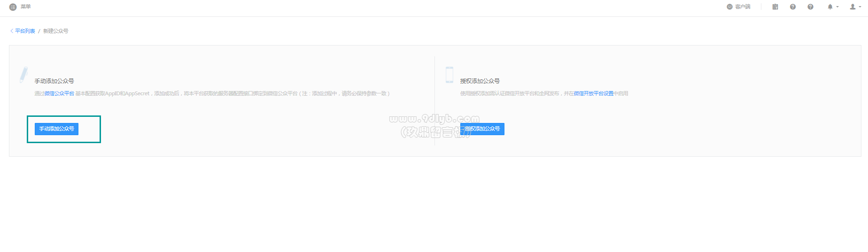
Task: Click the 新建公众号 breadcrumb text
Action: coord(56,31)
